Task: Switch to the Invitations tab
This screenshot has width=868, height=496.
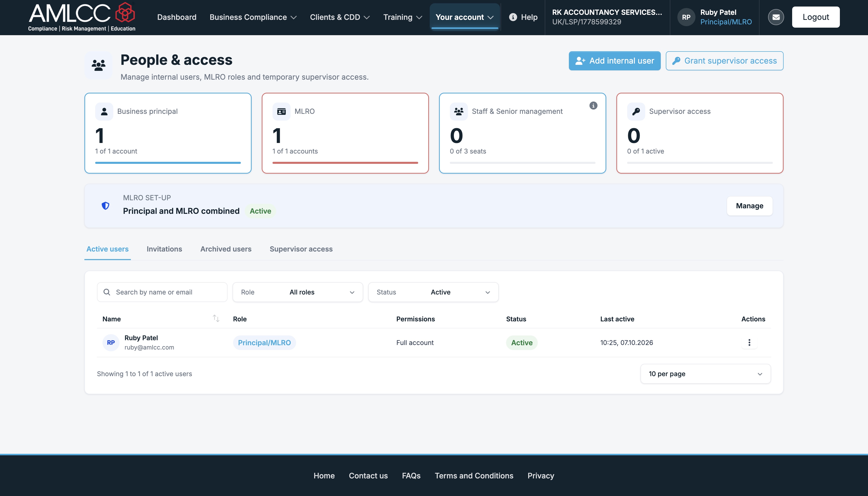Action: 164,249
